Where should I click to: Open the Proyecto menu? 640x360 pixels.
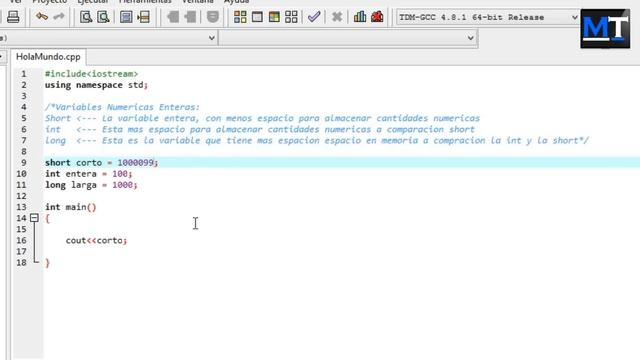click(x=49, y=2)
